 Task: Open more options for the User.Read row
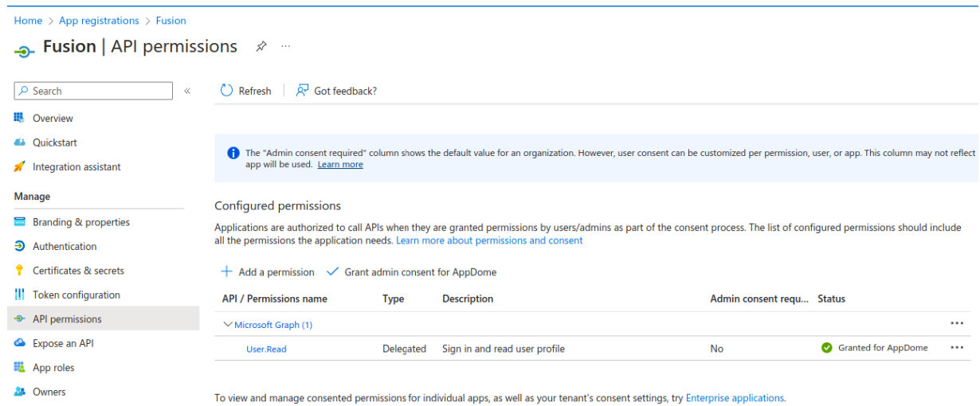[956, 348]
